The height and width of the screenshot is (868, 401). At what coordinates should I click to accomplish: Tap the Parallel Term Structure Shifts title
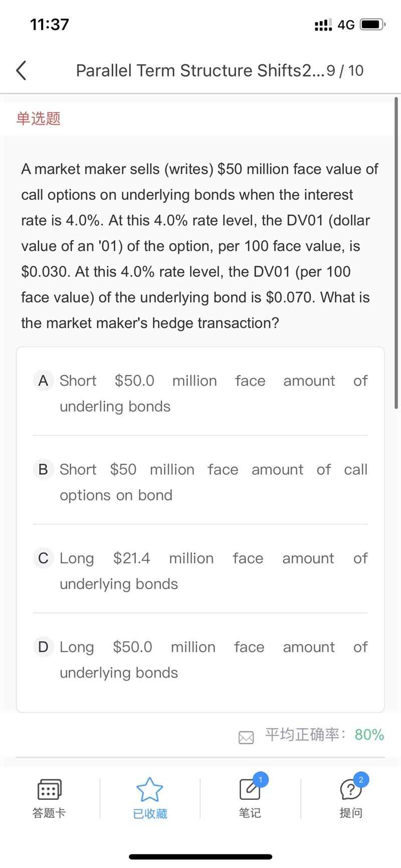pyautogui.click(x=200, y=71)
